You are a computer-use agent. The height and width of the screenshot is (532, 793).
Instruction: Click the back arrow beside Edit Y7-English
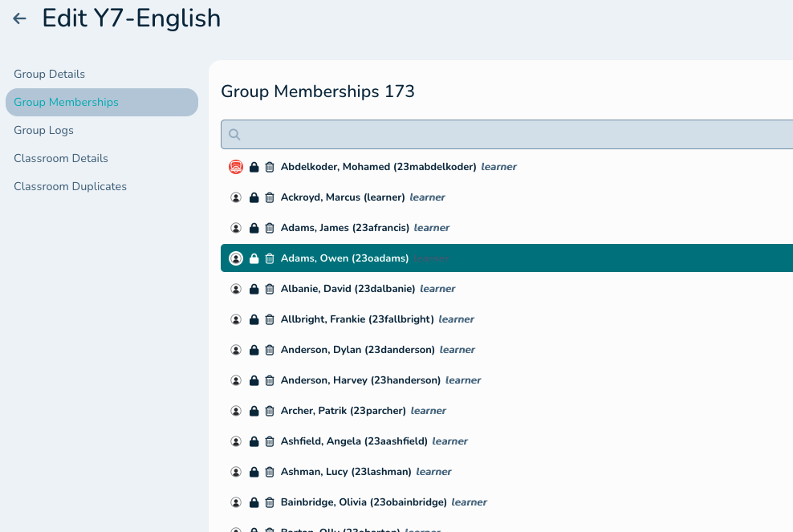pyautogui.click(x=20, y=18)
